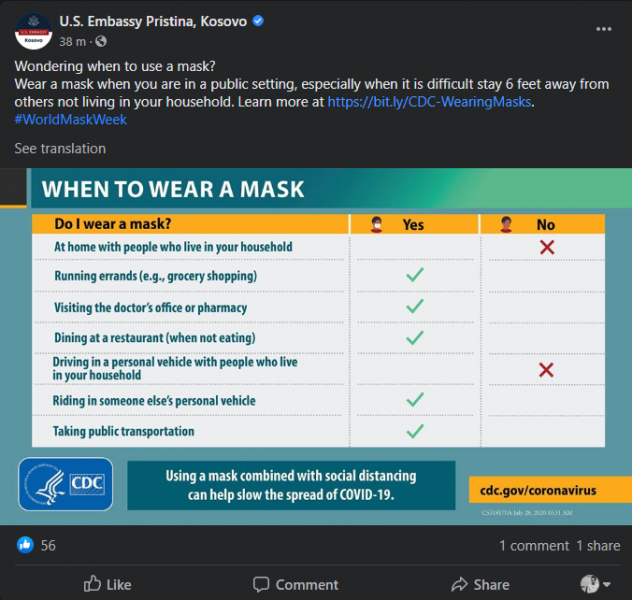The width and height of the screenshot is (632, 600).
Task: Click the #WorldMaskWeek hashtag
Action: [71, 120]
